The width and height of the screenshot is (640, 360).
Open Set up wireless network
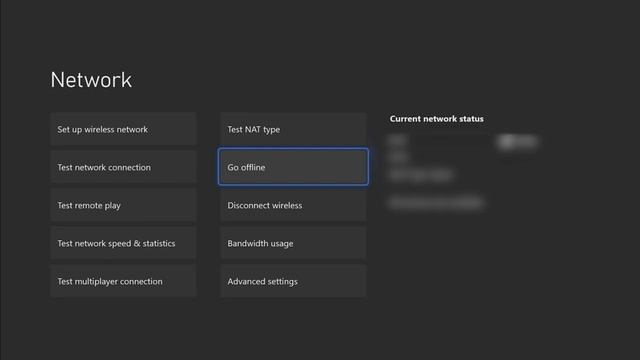(x=123, y=129)
